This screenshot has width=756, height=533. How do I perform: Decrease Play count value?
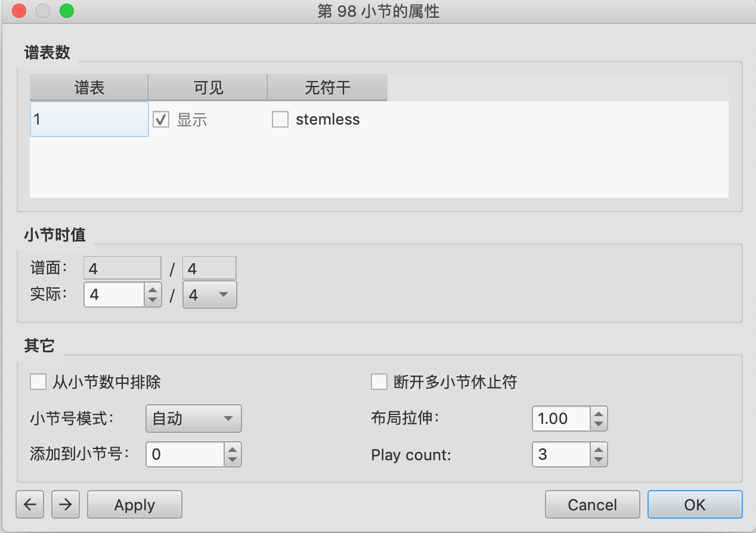[x=599, y=460]
